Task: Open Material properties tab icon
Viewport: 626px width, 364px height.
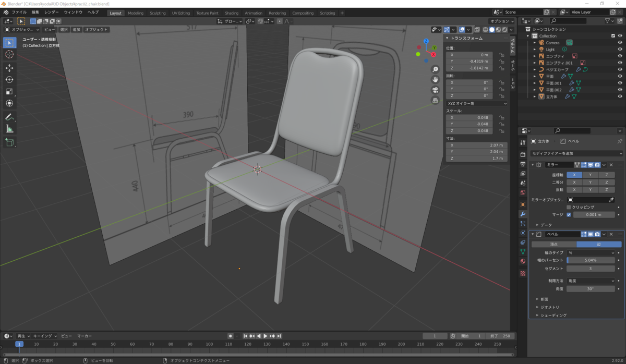Action: (x=523, y=261)
